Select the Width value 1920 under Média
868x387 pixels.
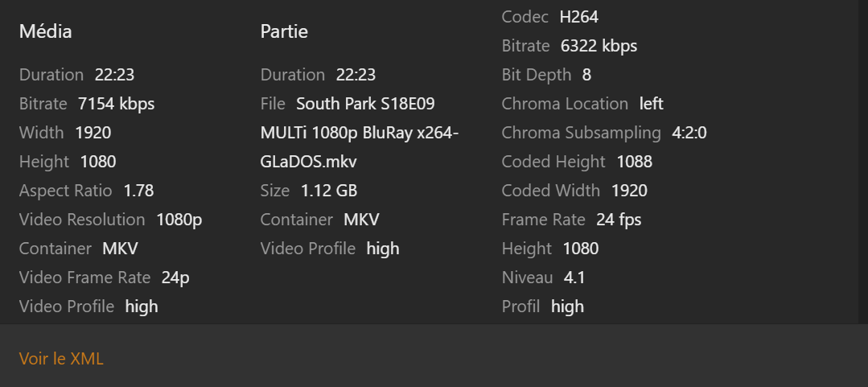(x=93, y=133)
